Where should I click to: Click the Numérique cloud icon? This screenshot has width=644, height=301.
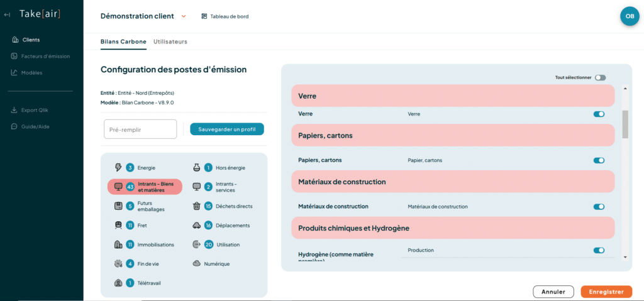tap(196, 264)
